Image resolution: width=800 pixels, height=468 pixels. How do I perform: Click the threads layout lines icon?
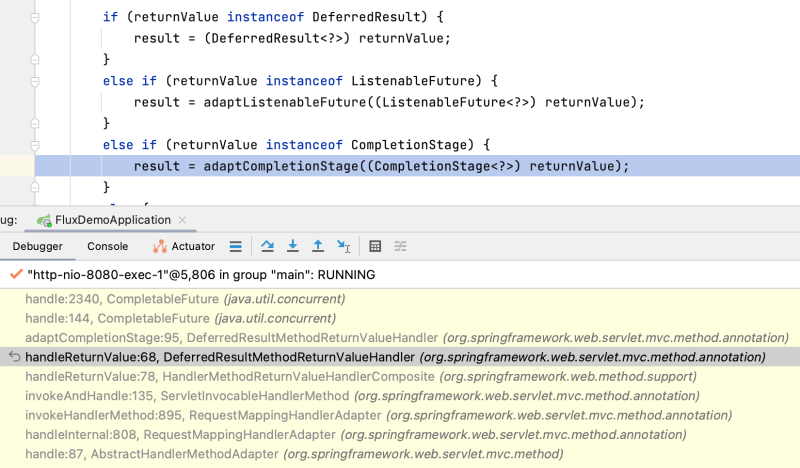tap(236, 246)
